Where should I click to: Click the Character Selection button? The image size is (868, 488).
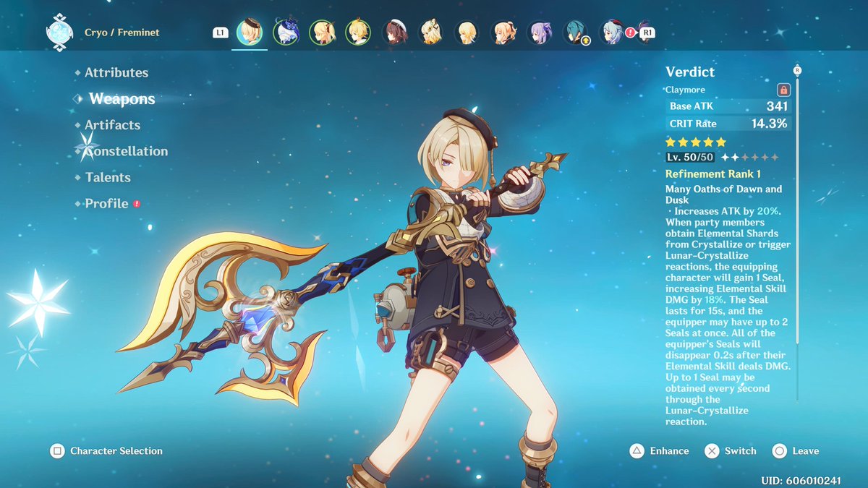[106, 451]
